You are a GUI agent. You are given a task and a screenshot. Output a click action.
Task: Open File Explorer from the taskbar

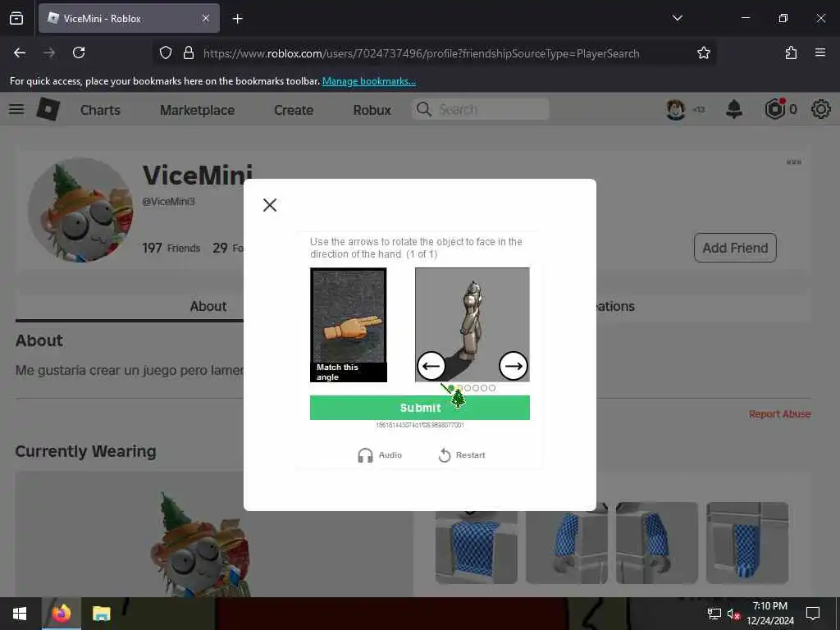coord(101,614)
